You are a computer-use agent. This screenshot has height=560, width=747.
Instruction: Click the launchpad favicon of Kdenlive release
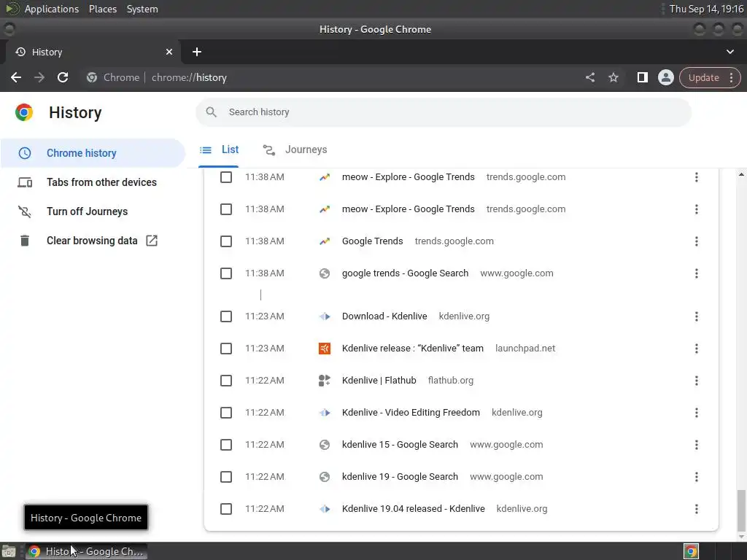point(325,349)
